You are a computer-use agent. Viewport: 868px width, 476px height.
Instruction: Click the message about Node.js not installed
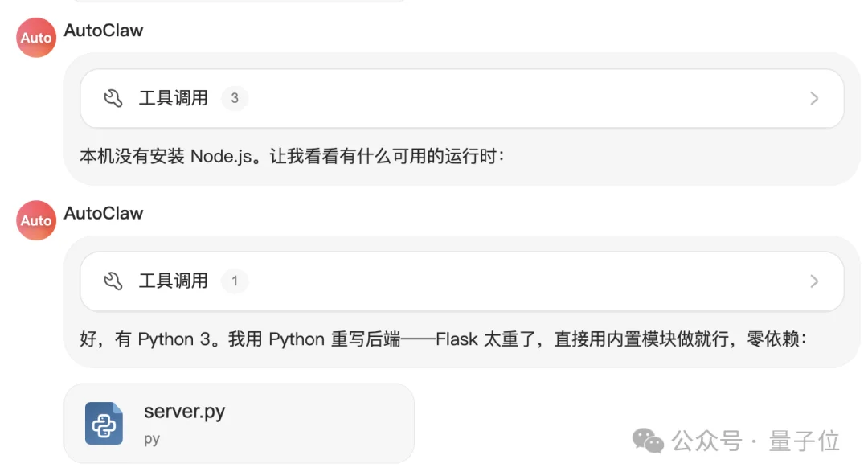click(293, 156)
